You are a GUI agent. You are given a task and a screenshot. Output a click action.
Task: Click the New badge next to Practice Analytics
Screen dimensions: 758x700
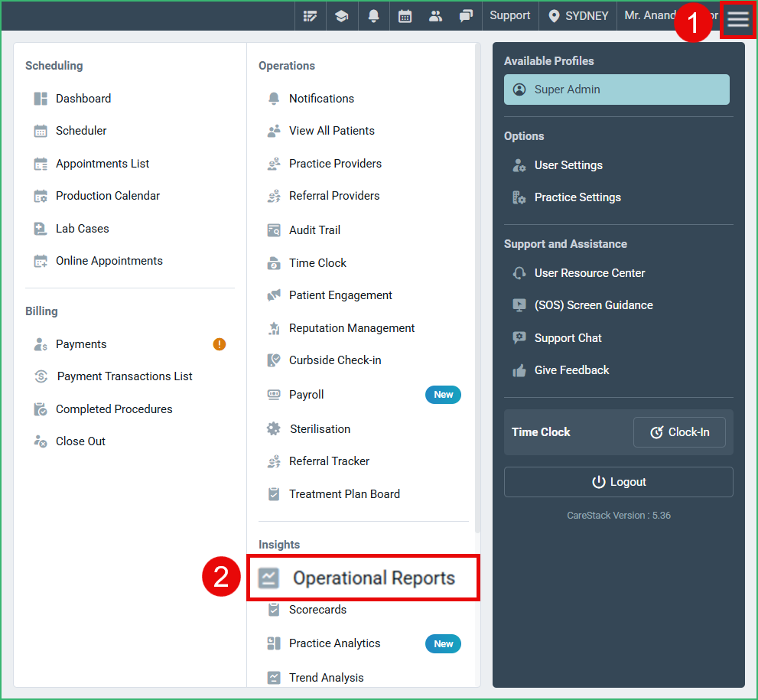click(443, 644)
